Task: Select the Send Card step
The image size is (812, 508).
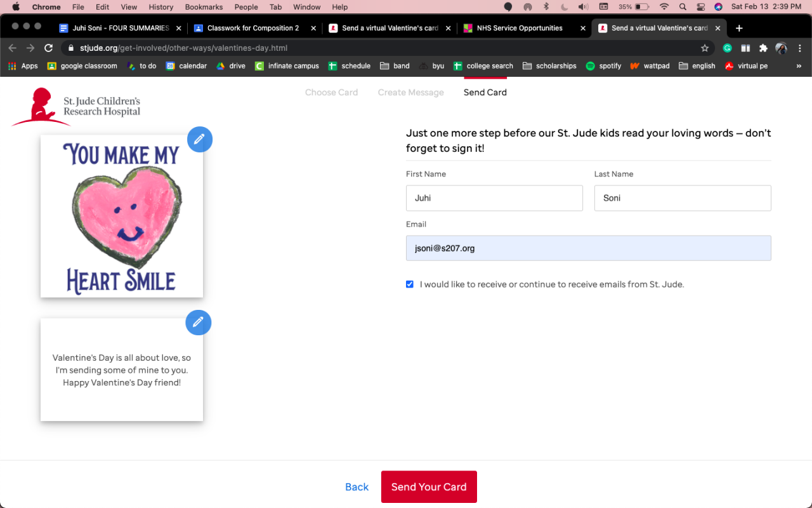Action: pos(485,93)
